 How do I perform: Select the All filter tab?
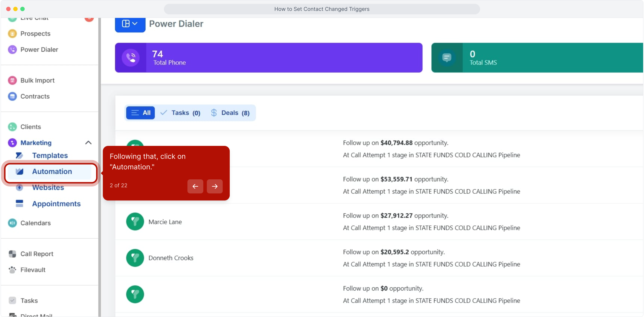coord(140,113)
